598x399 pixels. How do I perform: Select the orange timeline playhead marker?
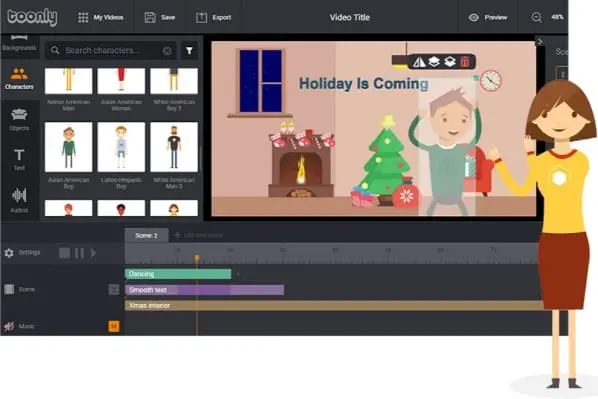(197, 258)
